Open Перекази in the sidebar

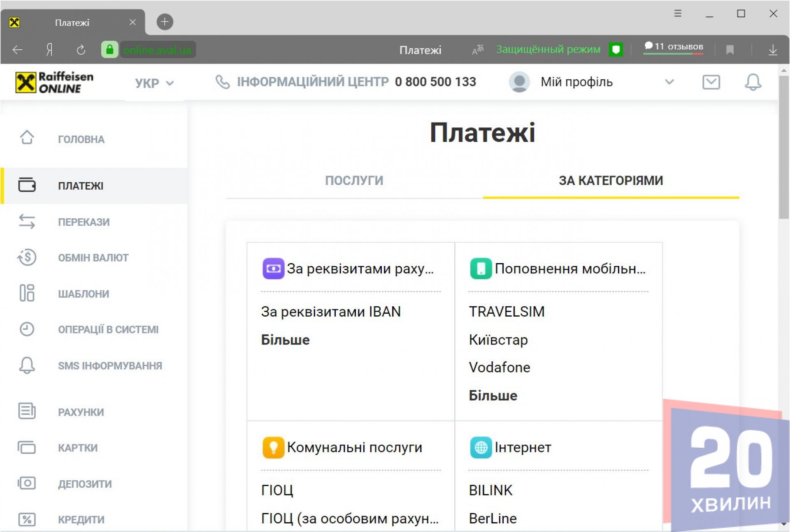pyautogui.click(x=84, y=222)
